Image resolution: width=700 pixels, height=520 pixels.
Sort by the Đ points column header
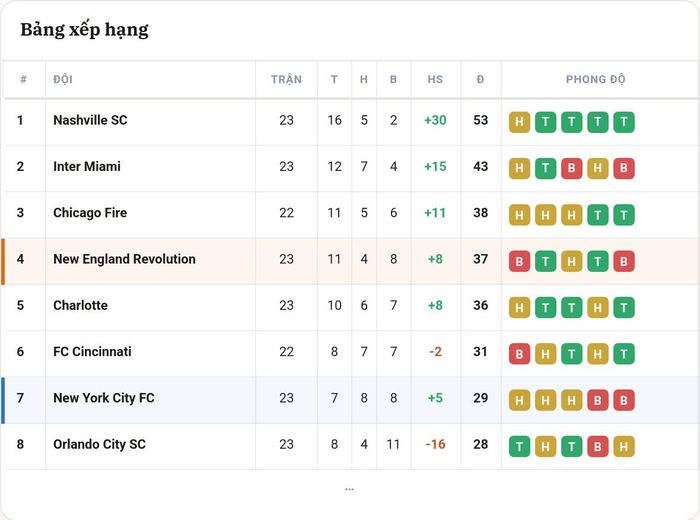click(480, 79)
